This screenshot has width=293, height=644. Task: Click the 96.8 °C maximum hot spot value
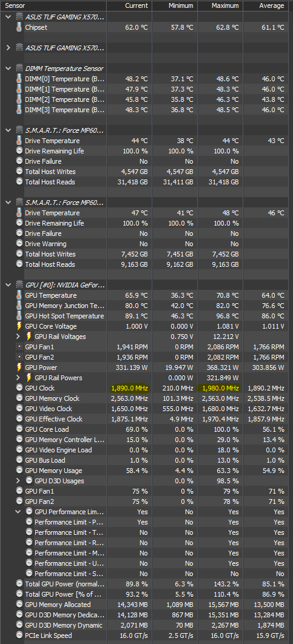click(x=227, y=316)
